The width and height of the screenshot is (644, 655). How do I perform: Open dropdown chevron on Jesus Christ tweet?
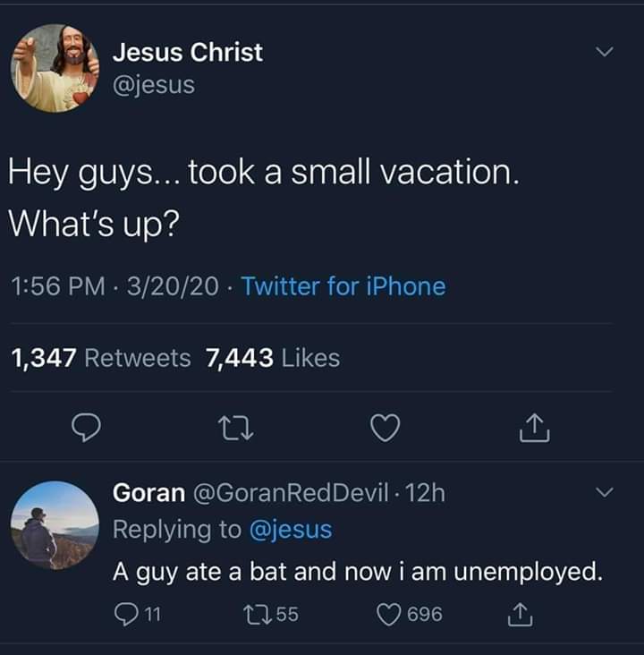point(606,54)
